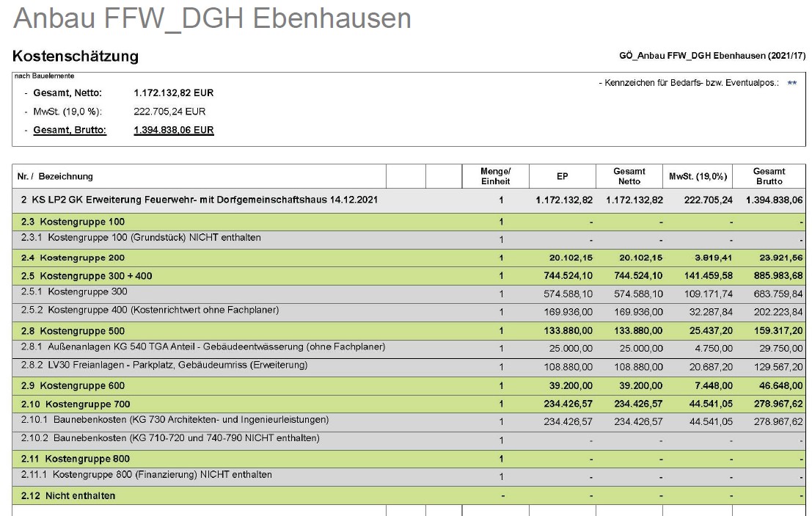
Task: Click row '2.5.1 Kostengruppe 300'
Action: 409,294
